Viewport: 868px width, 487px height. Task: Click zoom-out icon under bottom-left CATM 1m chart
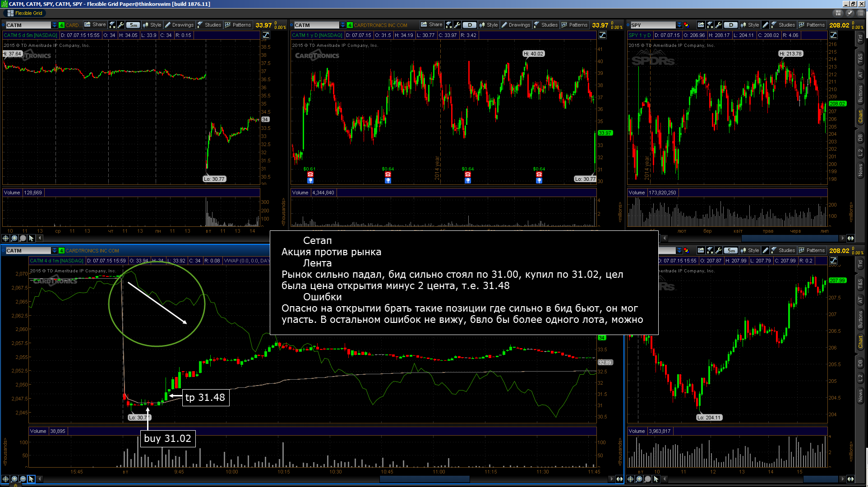[x=23, y=479]
